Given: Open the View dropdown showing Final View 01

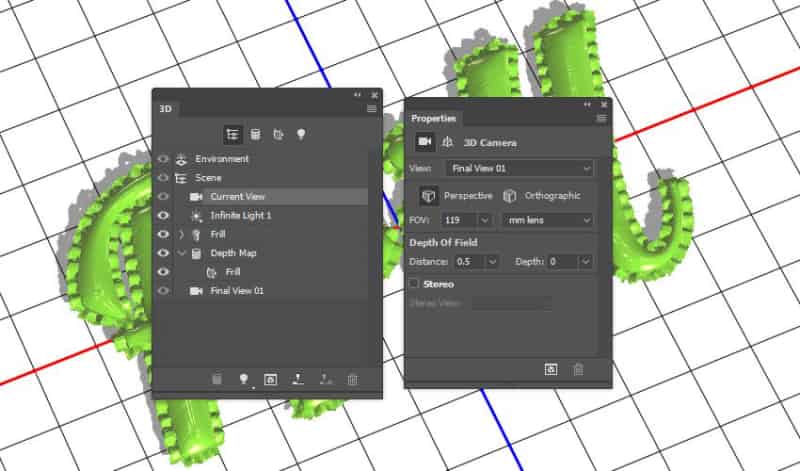Looking at the screenshot, I should pyautogui.click(x=519, y=168).
